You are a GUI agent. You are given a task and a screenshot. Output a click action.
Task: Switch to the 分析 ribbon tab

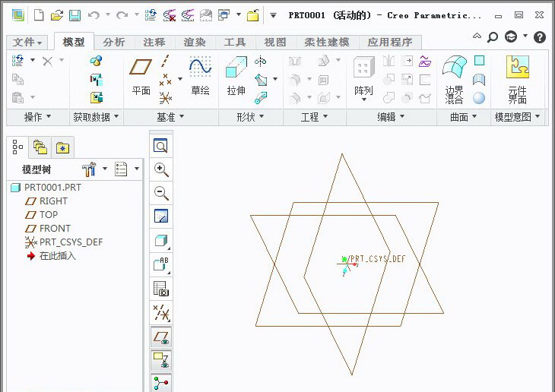(x=114, y=43)
